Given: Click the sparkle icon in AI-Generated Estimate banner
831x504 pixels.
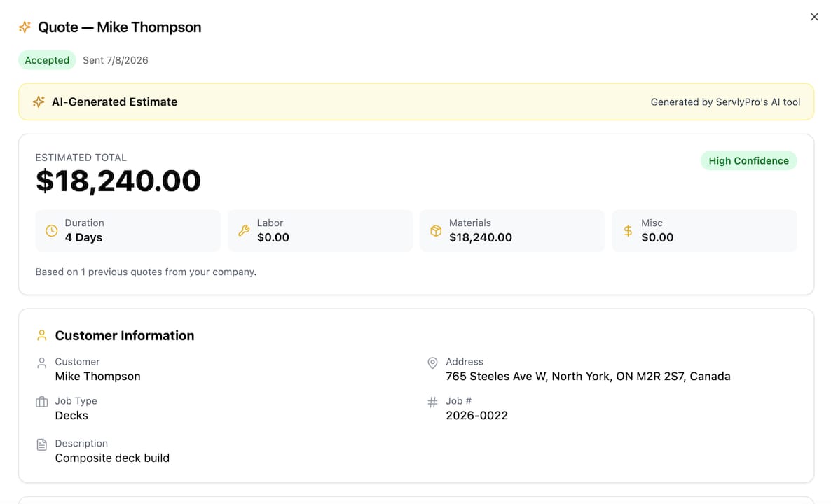Looking at the screenshot, I should [38, 101].
